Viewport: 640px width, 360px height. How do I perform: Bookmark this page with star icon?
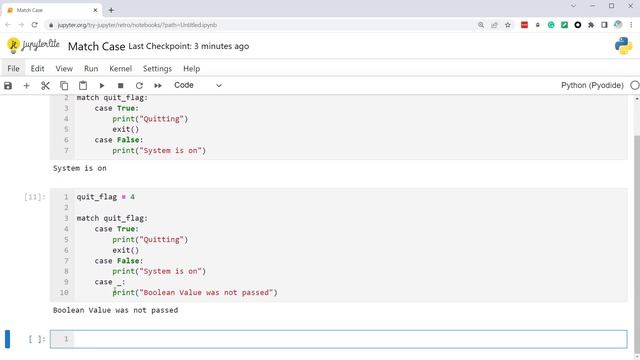click(x=508, y=25)
